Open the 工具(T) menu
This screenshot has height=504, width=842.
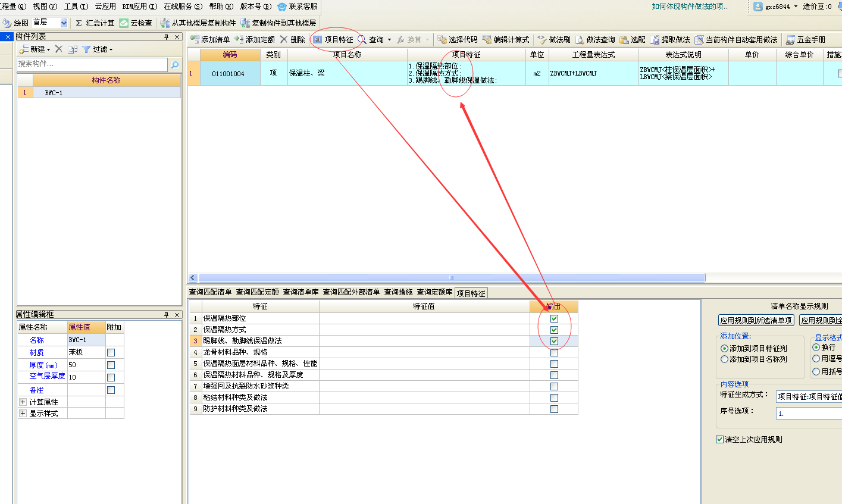point(76,7)
